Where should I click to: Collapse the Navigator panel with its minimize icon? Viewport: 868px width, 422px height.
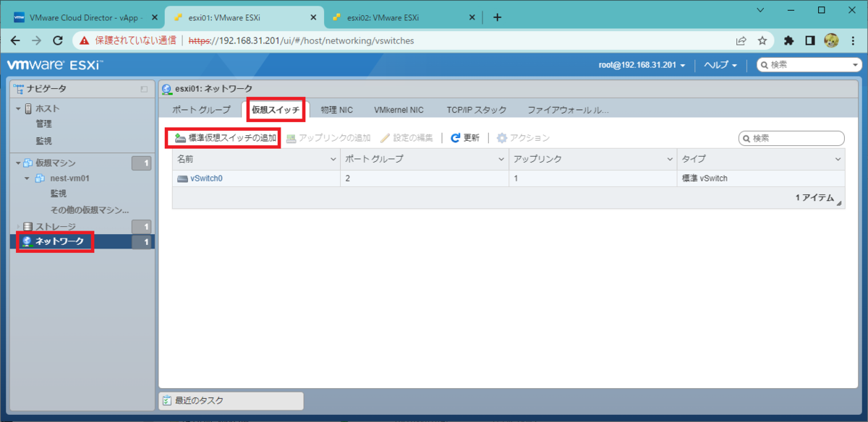tap(144, 89)
